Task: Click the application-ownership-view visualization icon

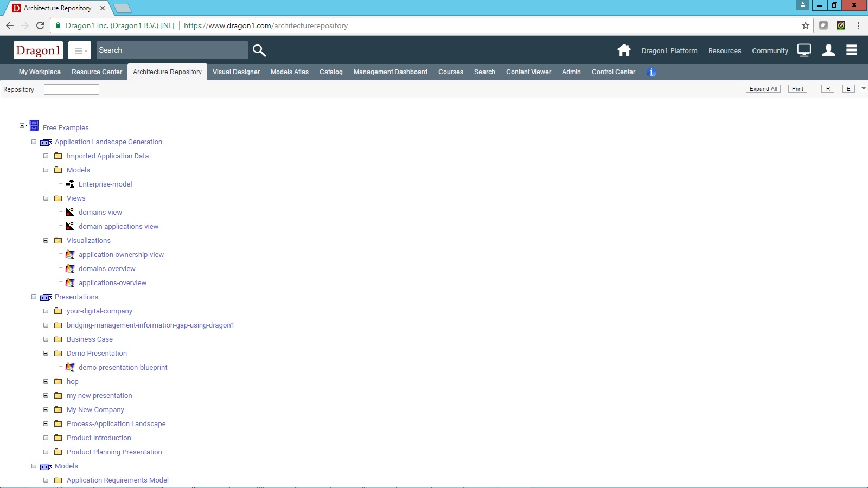Action: [70, 254]
